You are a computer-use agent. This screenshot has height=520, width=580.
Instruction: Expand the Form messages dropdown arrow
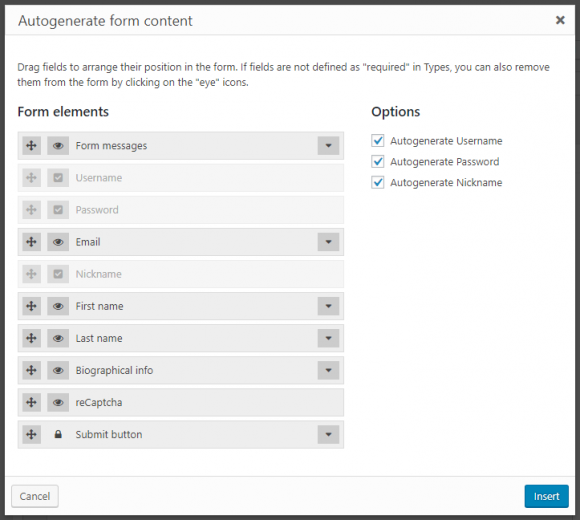pyautogui.click(x=328, y=146)
